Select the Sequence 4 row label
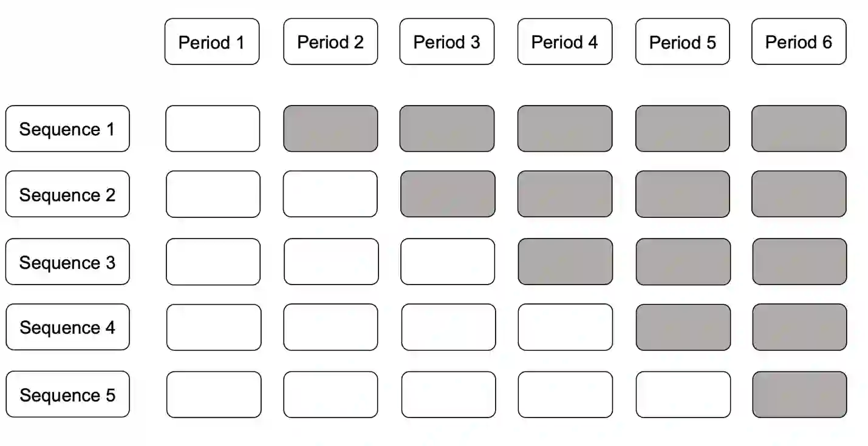868x446 pixels. 67,327
